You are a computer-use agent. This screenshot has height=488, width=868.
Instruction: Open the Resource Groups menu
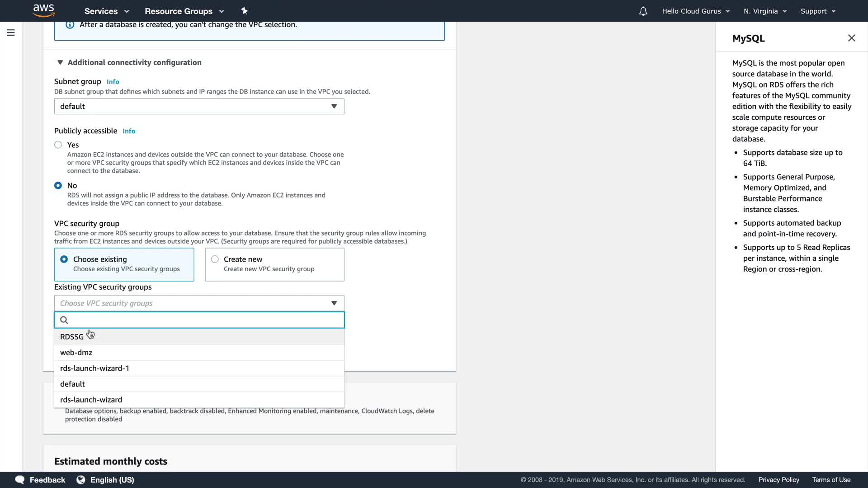point(184,11)
